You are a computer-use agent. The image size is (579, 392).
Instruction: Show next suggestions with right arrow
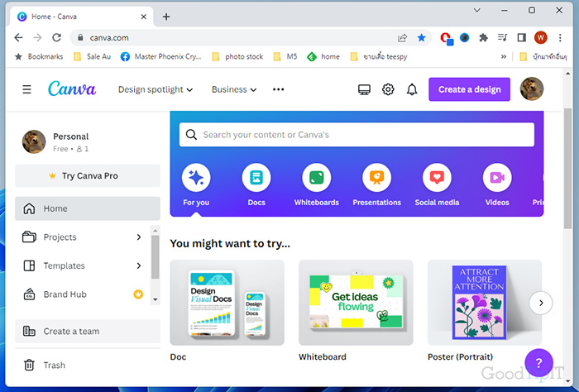[541, 303]
